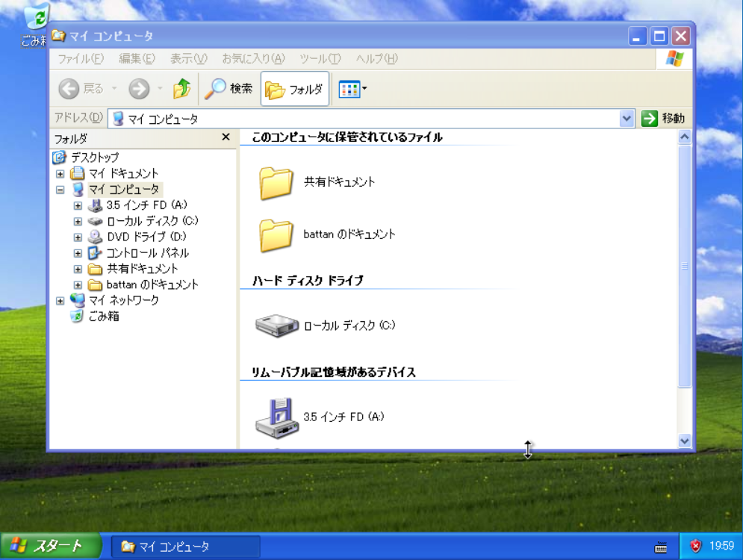743x560 pixels.
Task: Open the お気に入り(A) menu
Action: 253,59
